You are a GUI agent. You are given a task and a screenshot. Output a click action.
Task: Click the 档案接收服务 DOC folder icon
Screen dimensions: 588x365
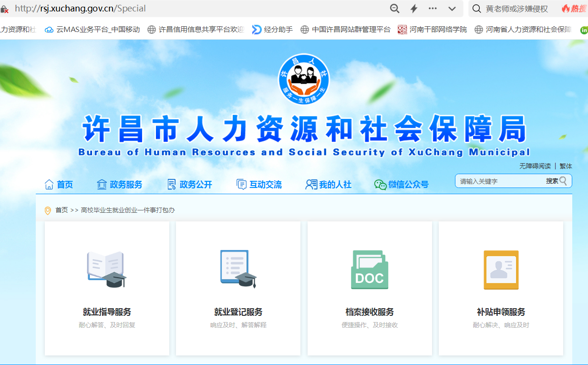[370, 270]
